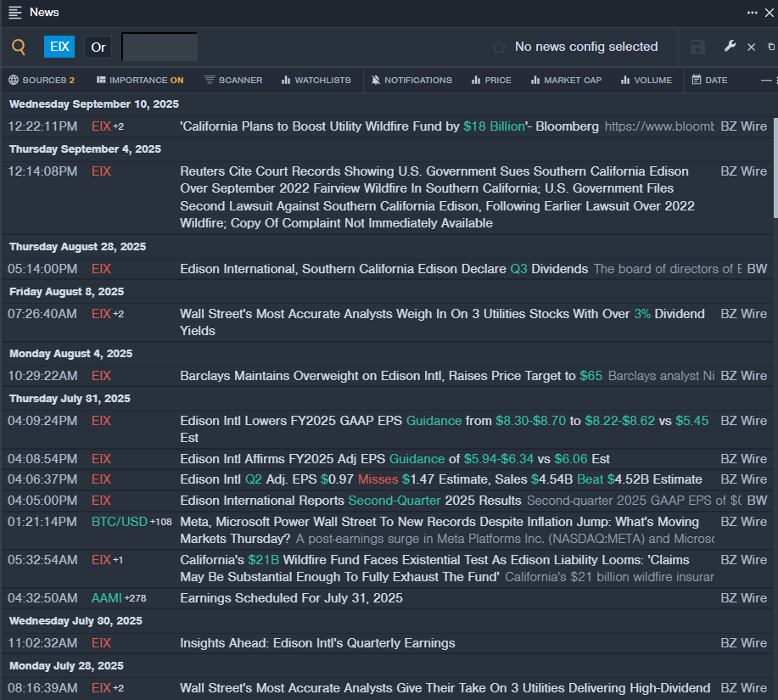
Task: Open the Date filter picker
Action: [x=709, y=80]
